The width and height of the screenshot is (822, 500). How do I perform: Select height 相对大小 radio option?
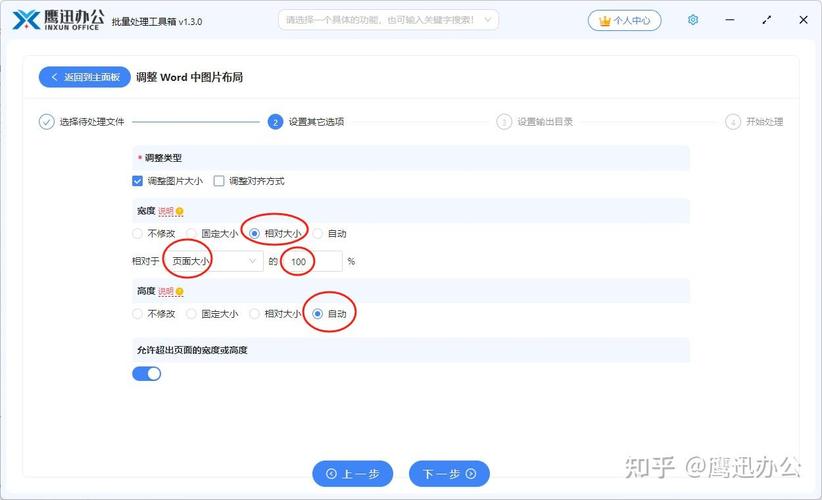pos(254,313)
